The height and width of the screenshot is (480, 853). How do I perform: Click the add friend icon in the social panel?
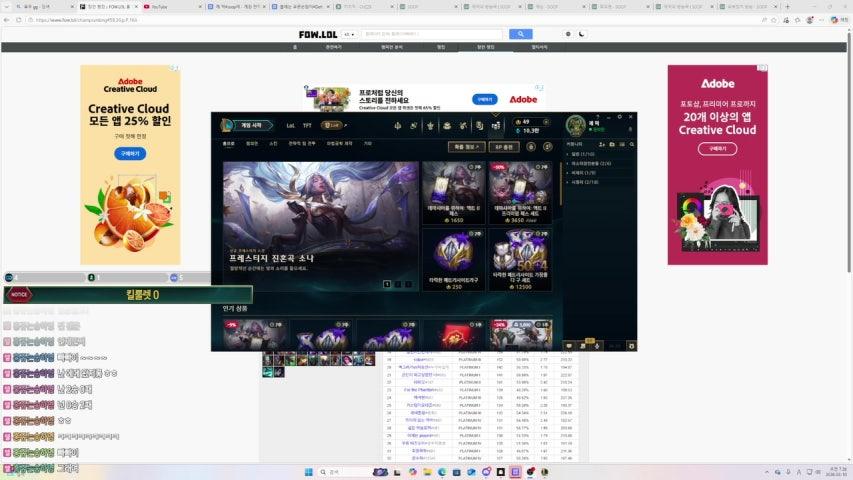tap(602, 144)
